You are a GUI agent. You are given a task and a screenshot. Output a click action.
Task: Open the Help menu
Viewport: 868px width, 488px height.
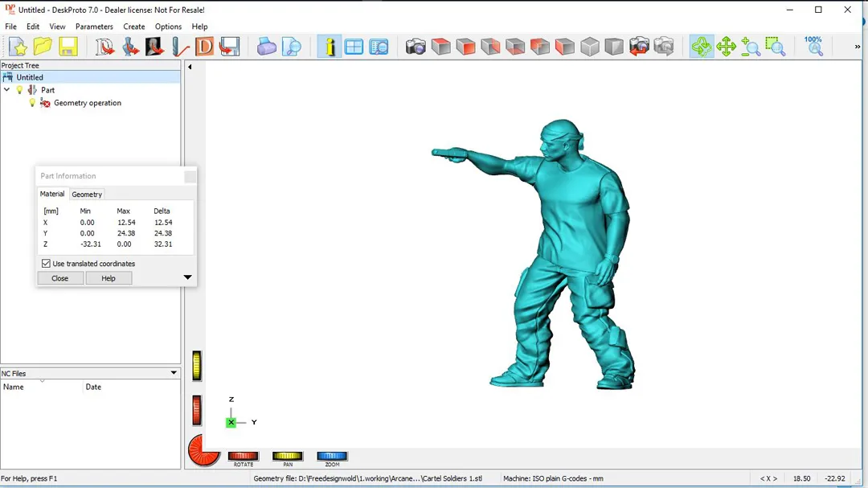point(199,27)
